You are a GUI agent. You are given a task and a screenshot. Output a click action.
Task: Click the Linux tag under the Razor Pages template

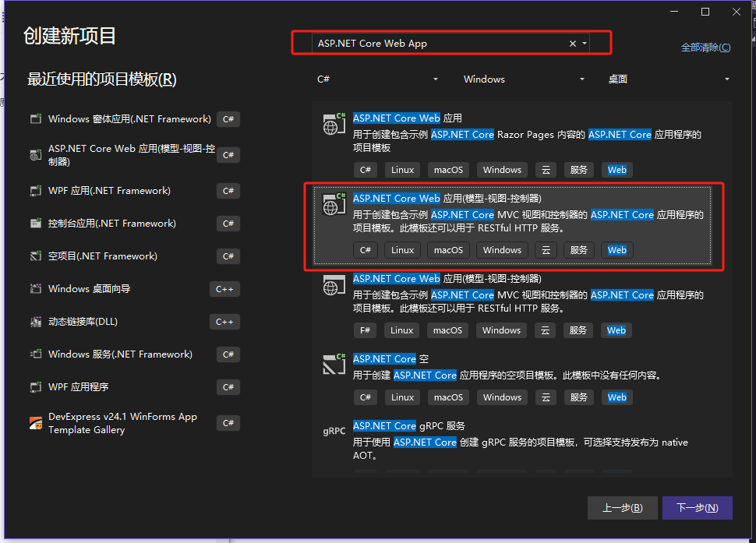[x=403, y=170]
